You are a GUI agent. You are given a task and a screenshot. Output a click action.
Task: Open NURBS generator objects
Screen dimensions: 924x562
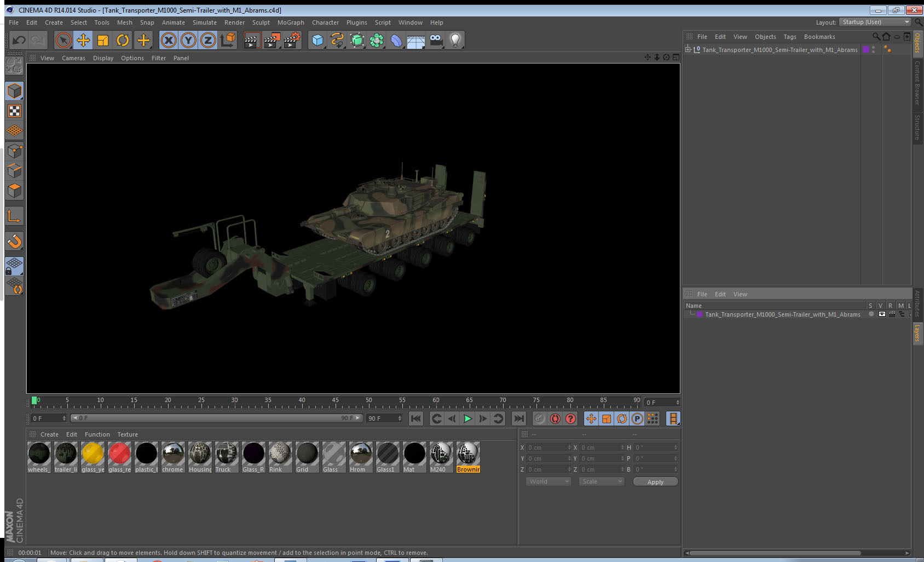pyautogui.click(x=357, y=40)
